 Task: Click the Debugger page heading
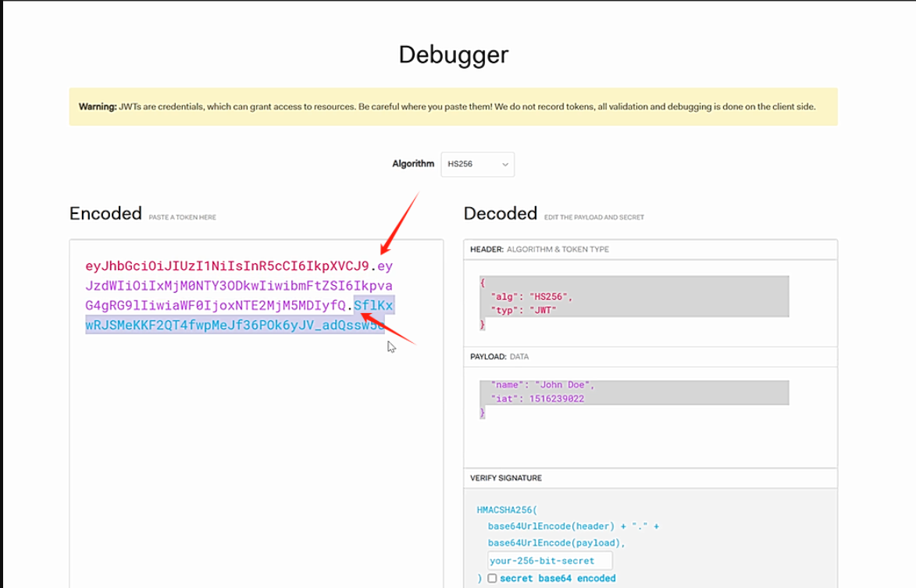tap(454, 55)
